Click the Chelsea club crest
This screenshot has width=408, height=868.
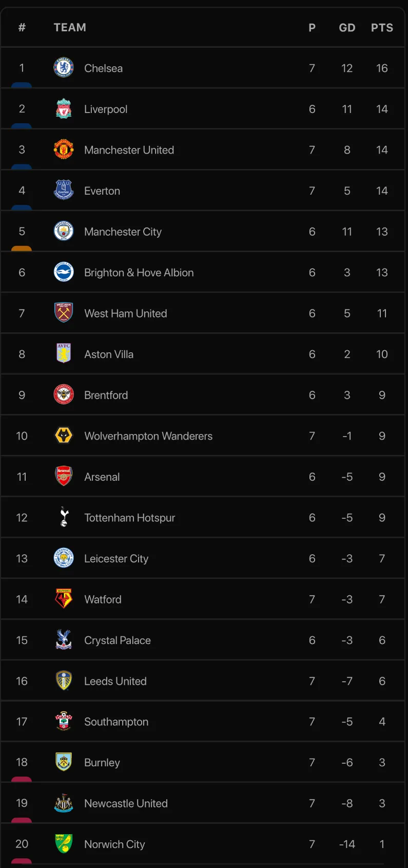[64, 68]
